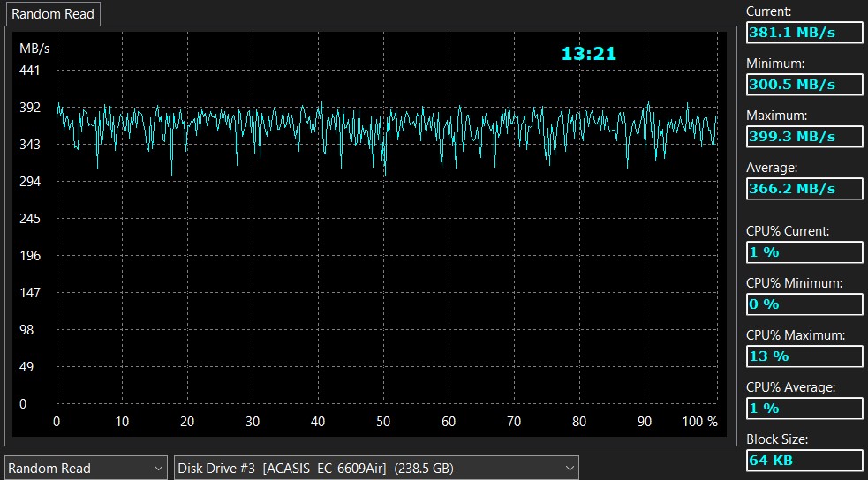Click the MB/s axis unit label

pos(34,48)
